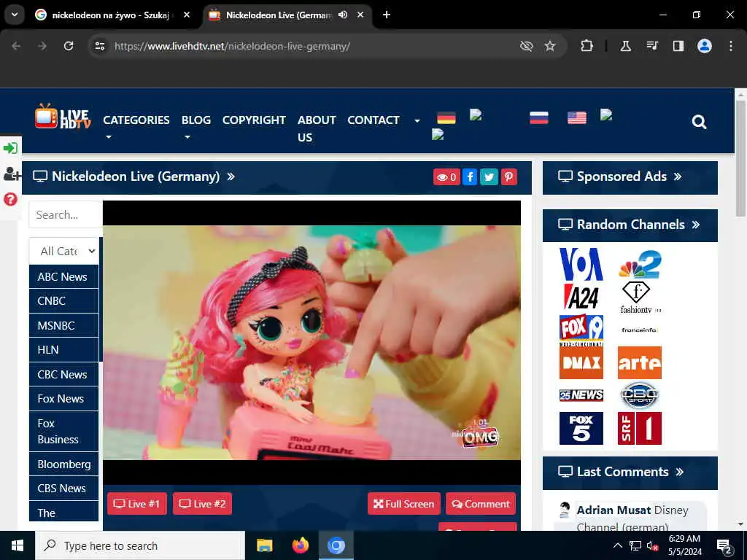The width and height of the screenshot is (747, 560).
Task: Click the green login icon in the side panel
Action: tap(10, 148)
